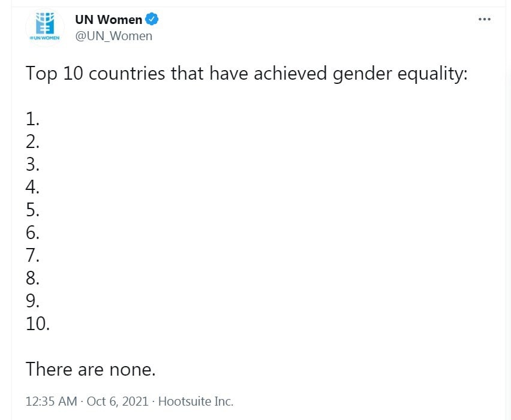Image resolution: width=511 pixels, height=420 pixels.
Task: Open the @UN_Women handle link
Action: point(114,36)
